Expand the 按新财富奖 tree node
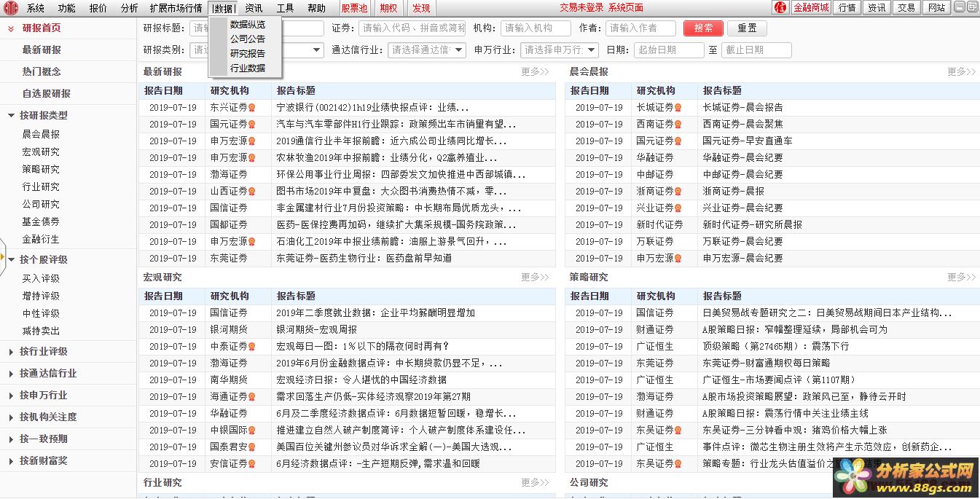 tap(12, 461)
